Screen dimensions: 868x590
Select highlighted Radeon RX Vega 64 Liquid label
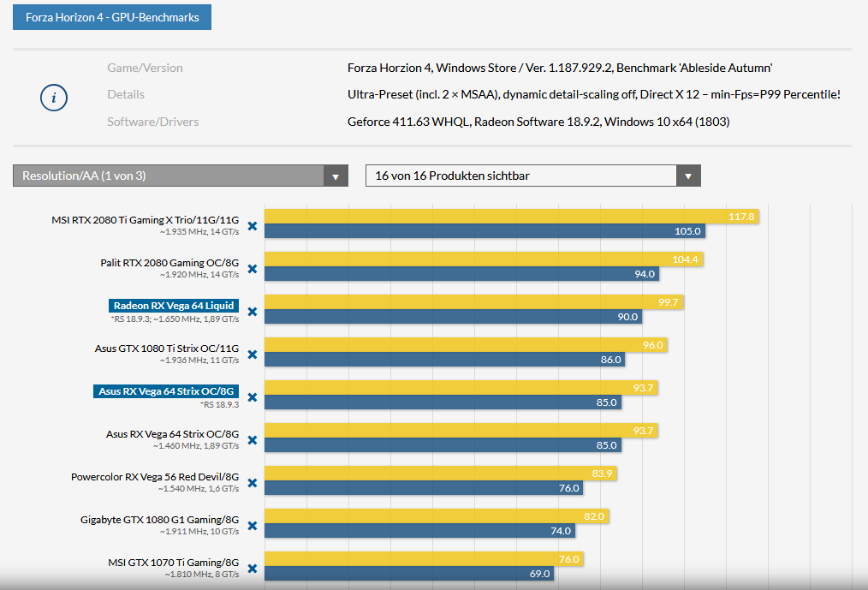coord(174,306)
